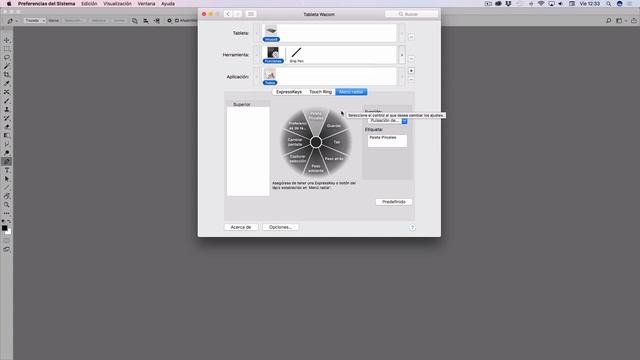Click the Acerca de button

[x=241, y=227]
